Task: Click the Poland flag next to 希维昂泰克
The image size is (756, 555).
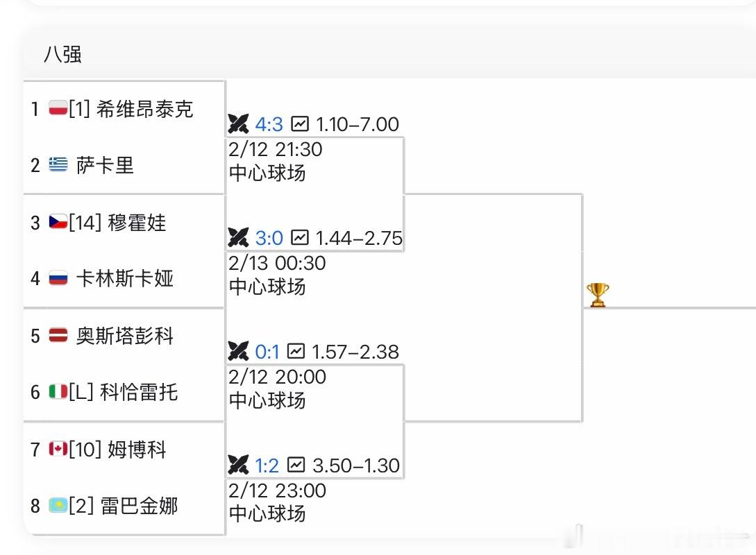Action: pyautogui.click(x=58, y=109)
